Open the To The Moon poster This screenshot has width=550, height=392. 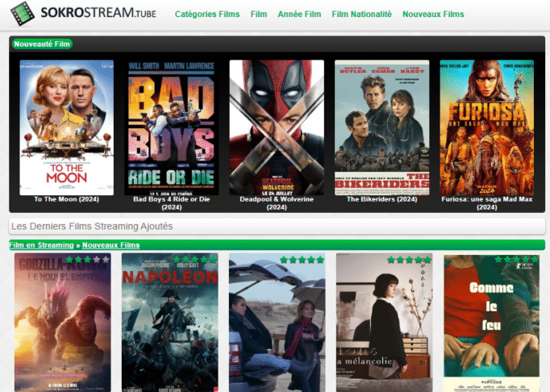pyautogui.click(x=67, y=127)
